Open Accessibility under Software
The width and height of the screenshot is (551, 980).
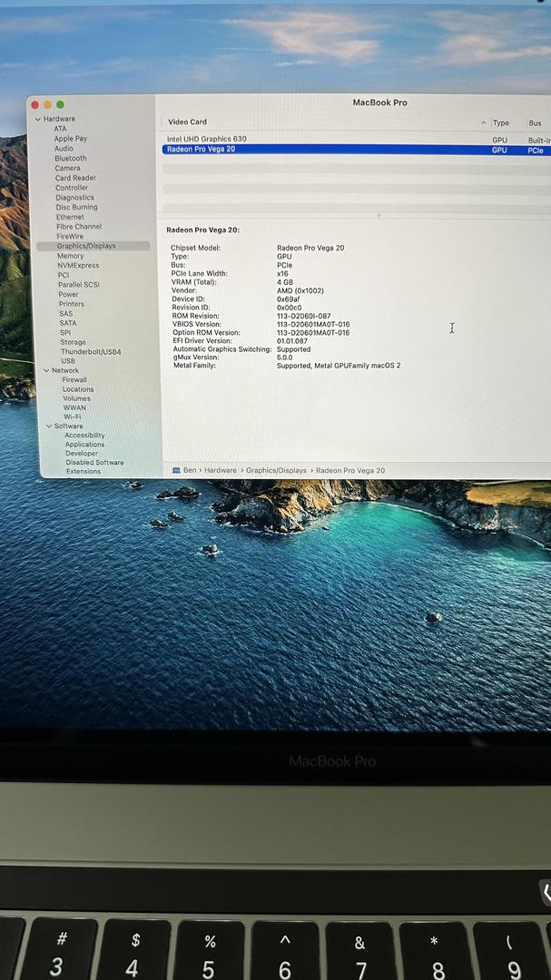(x=85, y=435)
